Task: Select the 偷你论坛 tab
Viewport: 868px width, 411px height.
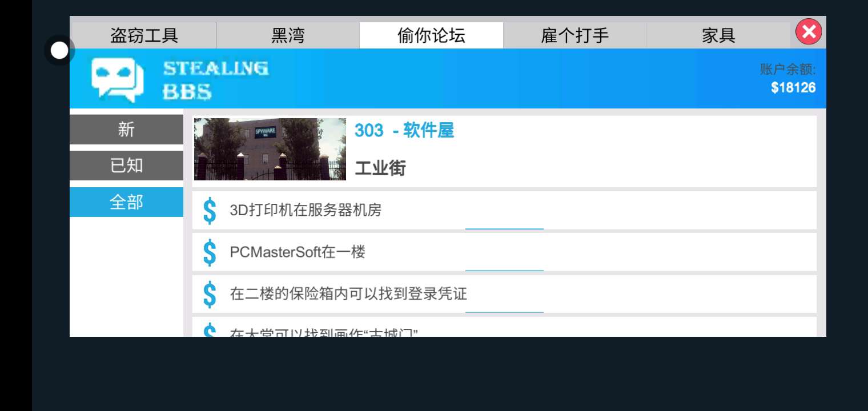Action: [431, 35]
